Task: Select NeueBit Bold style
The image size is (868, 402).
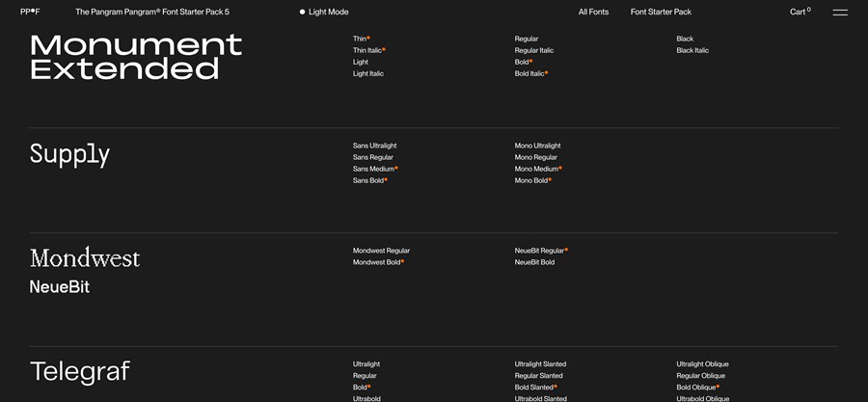Action: 534,262
